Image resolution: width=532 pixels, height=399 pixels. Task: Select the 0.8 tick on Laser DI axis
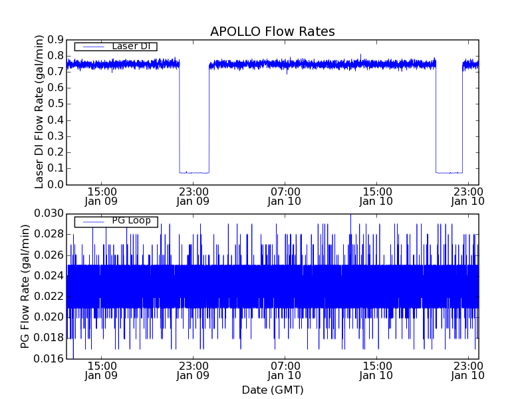[x=56, y=56]
